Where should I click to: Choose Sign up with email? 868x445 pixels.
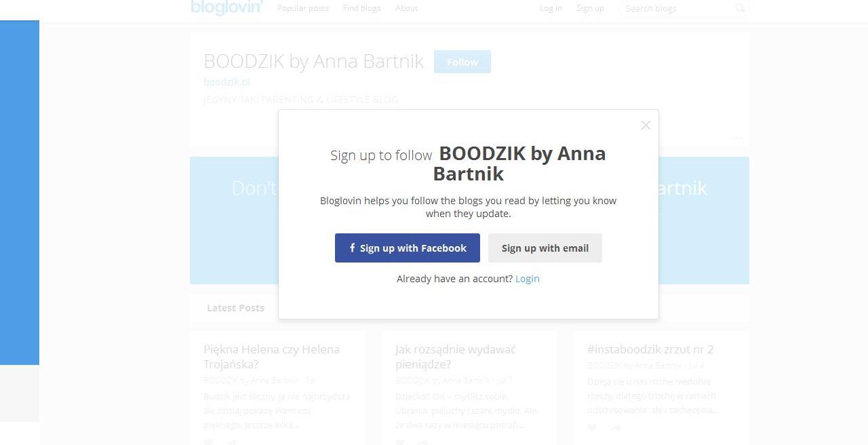click(545, 248)
